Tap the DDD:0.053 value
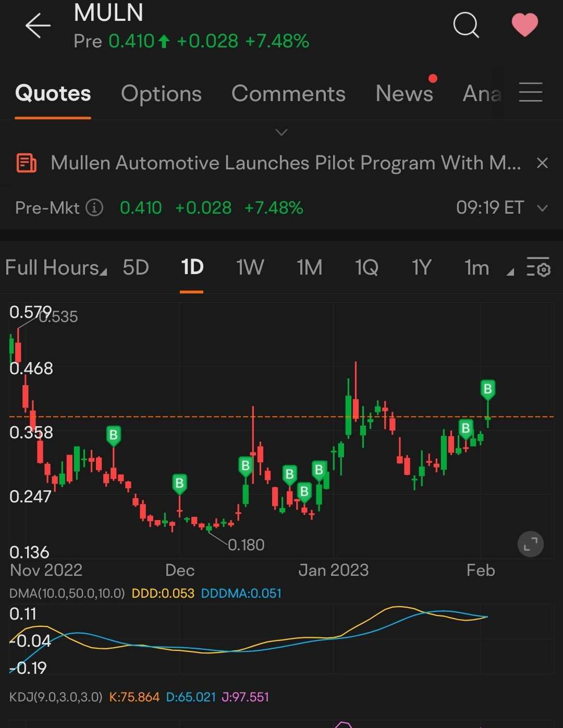563x728 pixels. click(163, 594)
